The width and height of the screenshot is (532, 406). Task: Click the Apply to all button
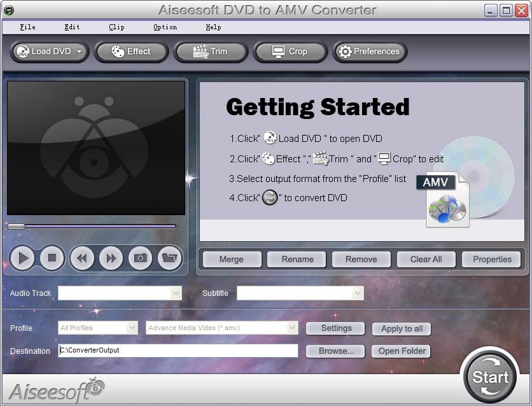pyautogui.click(x=402, y=328)
